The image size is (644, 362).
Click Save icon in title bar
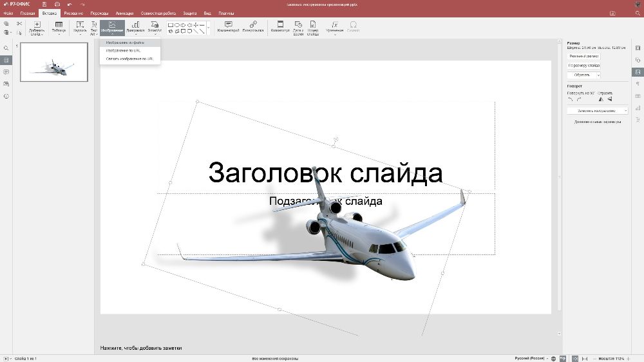coord(44,5)
